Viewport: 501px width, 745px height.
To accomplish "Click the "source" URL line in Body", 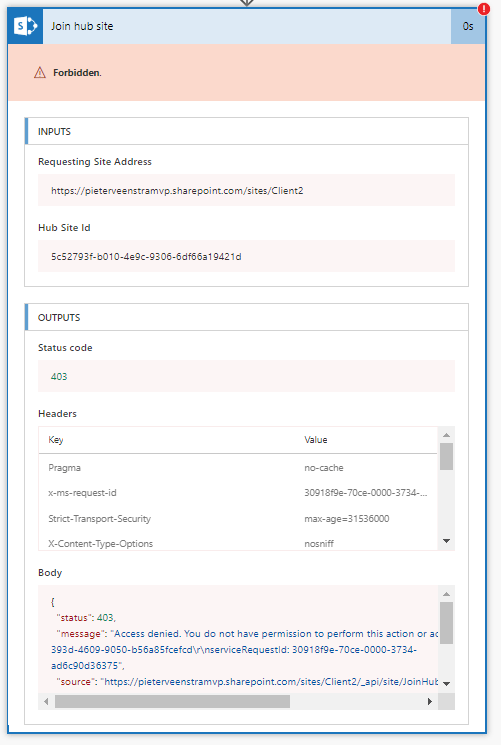I will 247,682.
